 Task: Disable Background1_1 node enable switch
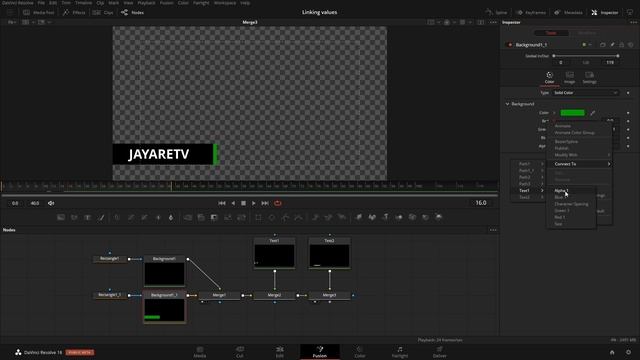(x=510, y=45)
